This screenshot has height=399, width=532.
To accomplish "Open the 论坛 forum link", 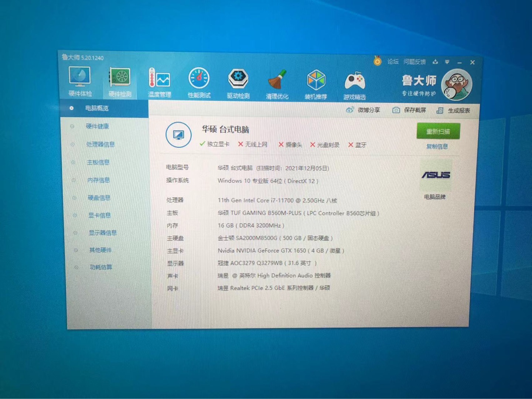I will [x=393, y=61].
